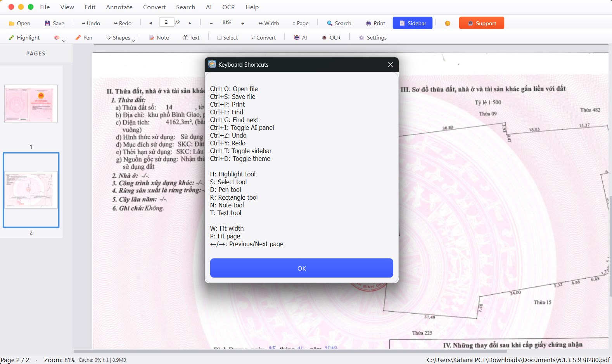
Task: Click the page number input field
Action: [x=166, y=22]
